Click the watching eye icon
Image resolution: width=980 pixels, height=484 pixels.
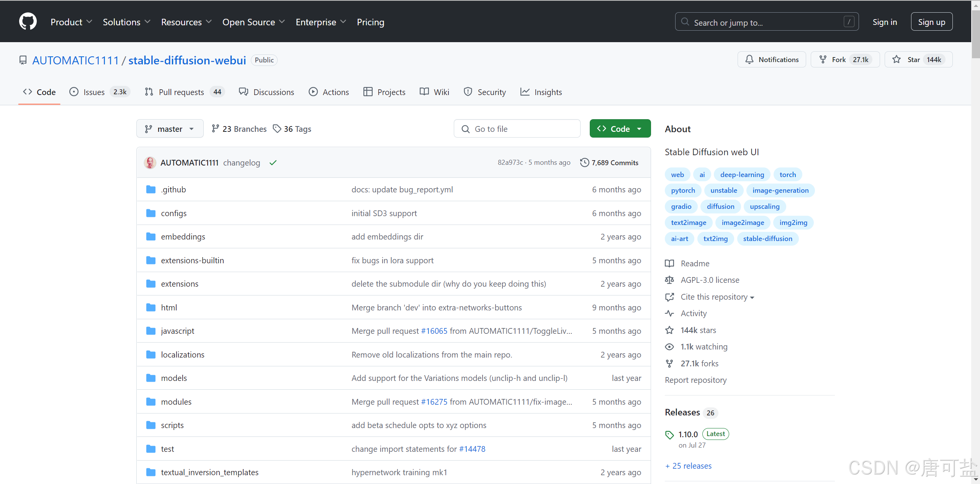669,347
